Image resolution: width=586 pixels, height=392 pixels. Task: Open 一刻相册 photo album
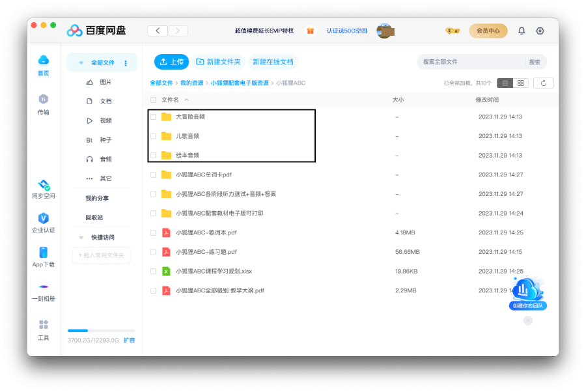pyautogui.click(x=42, y=290)
